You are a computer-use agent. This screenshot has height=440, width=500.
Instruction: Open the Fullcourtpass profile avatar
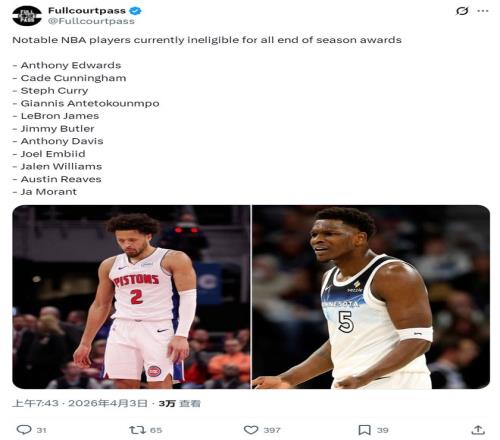(x=27, y=16)
